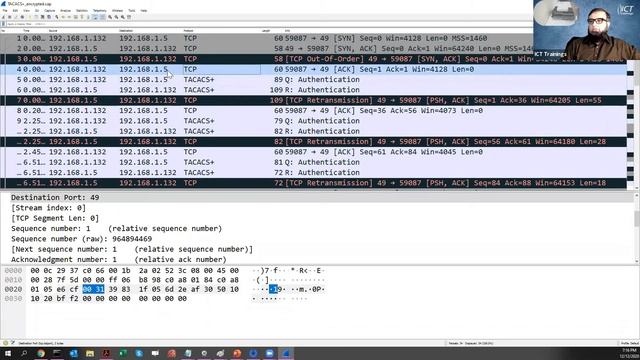
Task: Sort by the Time column header
Action: tap(27, 31)
